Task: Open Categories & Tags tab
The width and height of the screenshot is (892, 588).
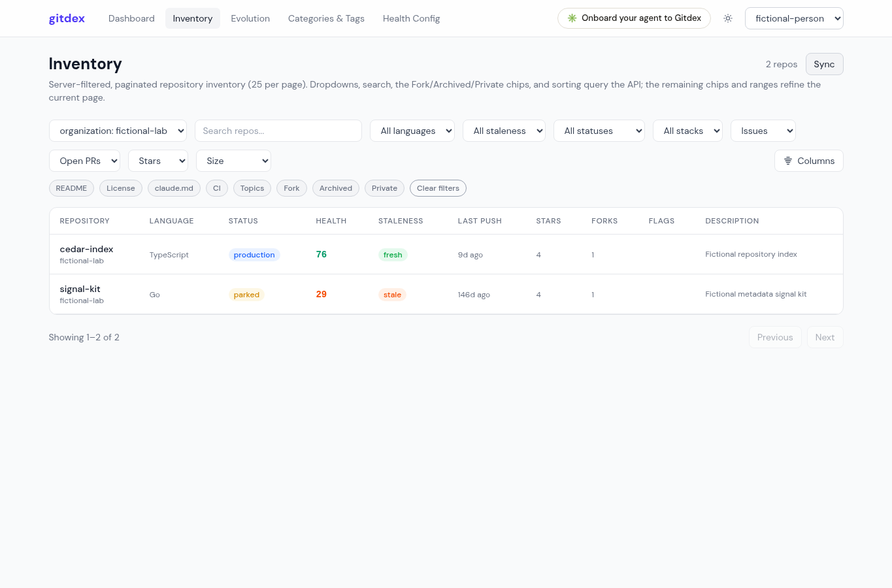Action: (326, 18)
